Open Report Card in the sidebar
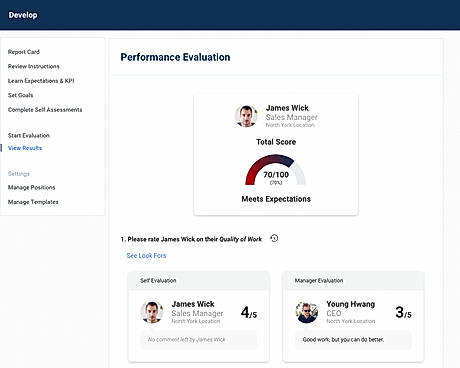Viewport: 460px width, 368px height. 24,52
